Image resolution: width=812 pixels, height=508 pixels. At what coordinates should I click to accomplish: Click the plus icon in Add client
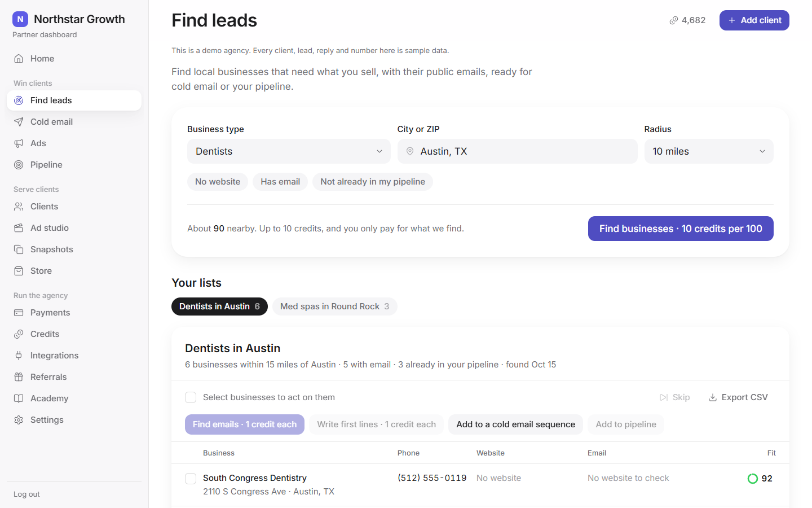click(x=732, y=20)
